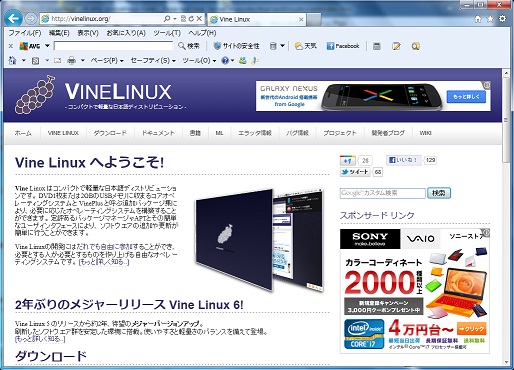Close the AVG toolbar with its X
The width and height of the screenshot is (514, 370).
click(x=11, y=46)
